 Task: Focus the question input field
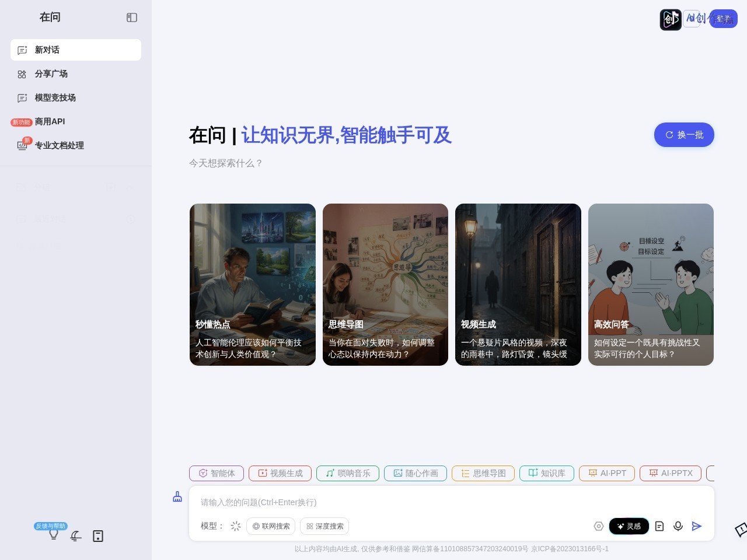pos(452,502)
